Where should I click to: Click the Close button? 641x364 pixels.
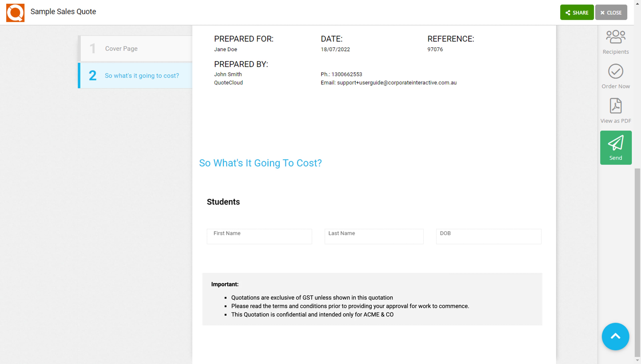coord(611,12)
